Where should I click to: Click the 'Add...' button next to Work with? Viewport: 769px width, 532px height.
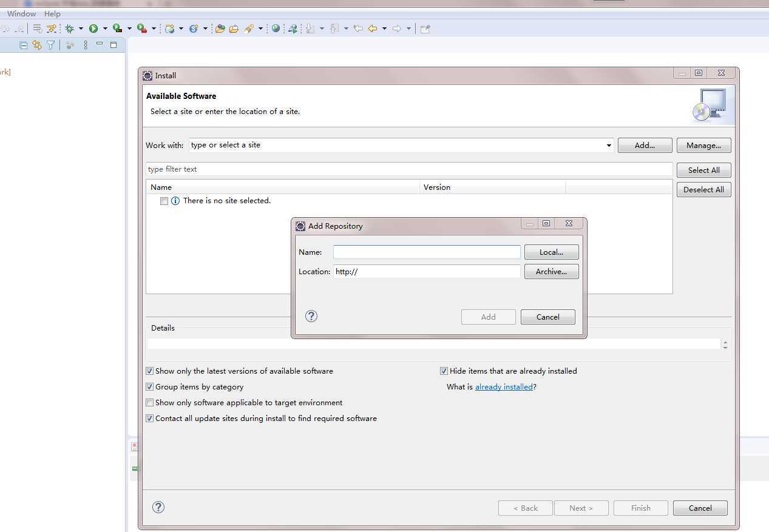click(x=645, y=146)
